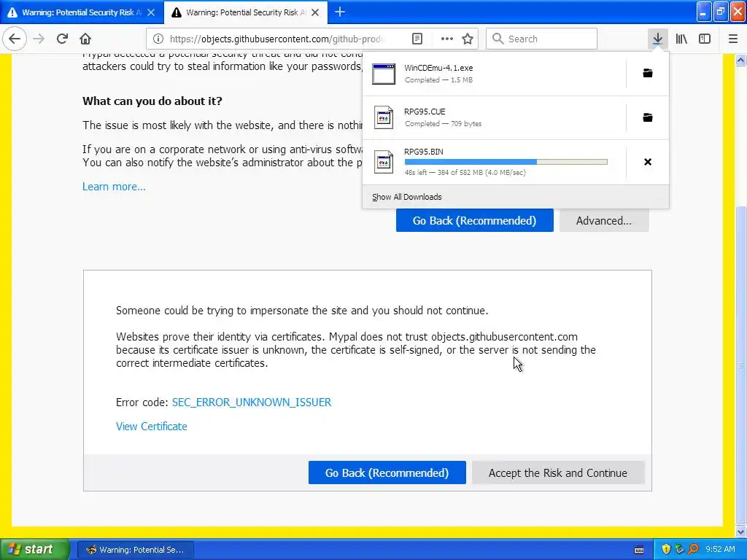Close the second active warning tab
Viewport: 747px width, 560px height.
point(315,12)
